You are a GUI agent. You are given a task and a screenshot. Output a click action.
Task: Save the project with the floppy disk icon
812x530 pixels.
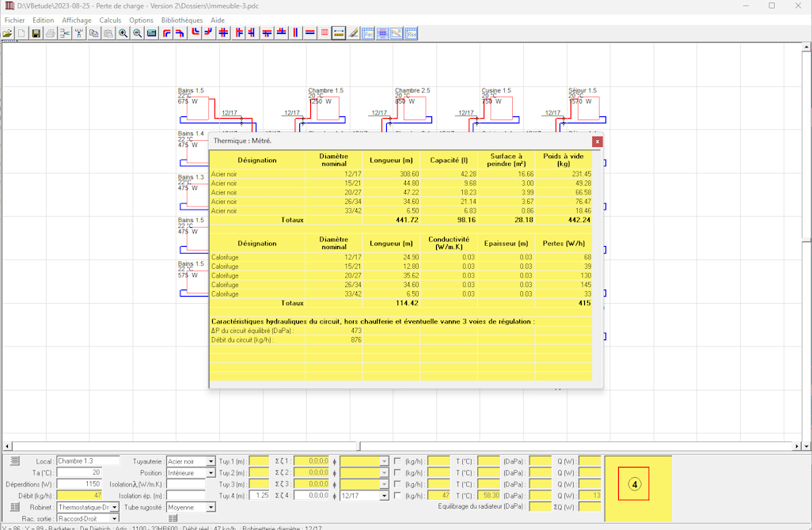[36, 33]
